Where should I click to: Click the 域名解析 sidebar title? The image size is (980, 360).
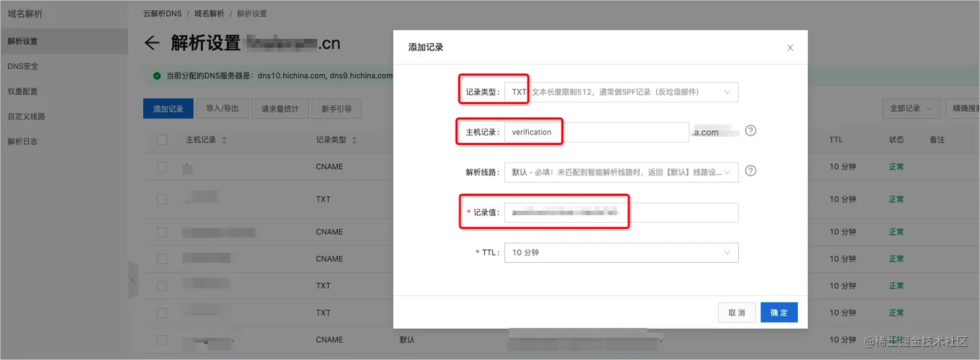[x=25, y=14]
